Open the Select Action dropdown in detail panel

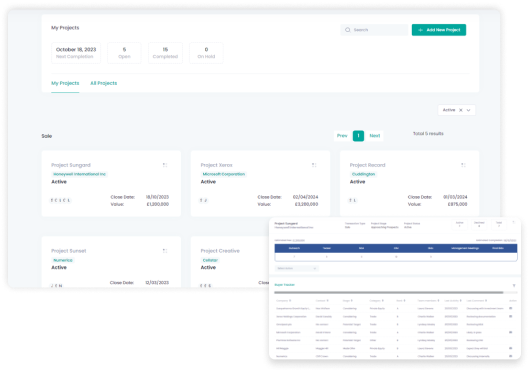point(297,268)
